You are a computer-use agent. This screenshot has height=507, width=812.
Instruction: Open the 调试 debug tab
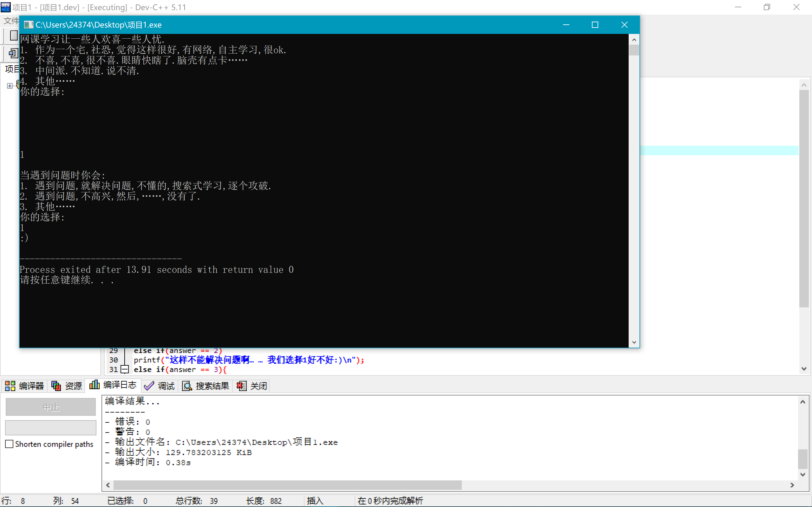coord(159,386)
